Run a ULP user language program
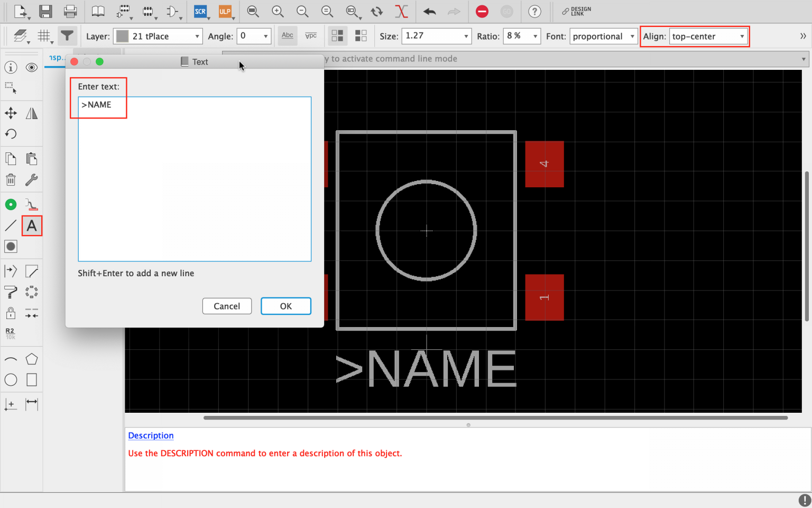 pos(226,11)
